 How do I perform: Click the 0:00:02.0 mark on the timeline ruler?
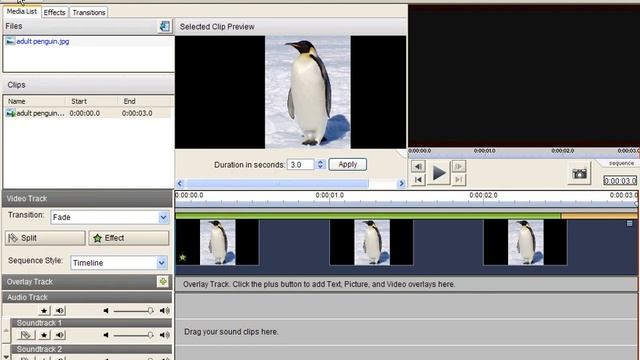pos(483,196)
